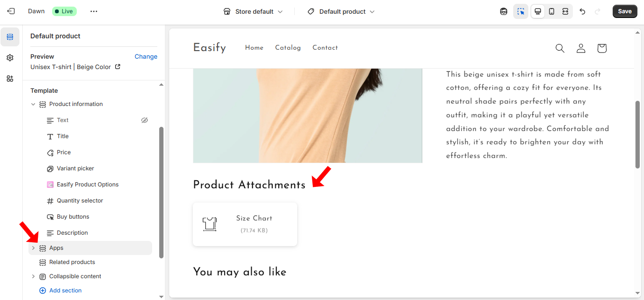
Task: Open the Default product template dropdown
Action: 340,11
